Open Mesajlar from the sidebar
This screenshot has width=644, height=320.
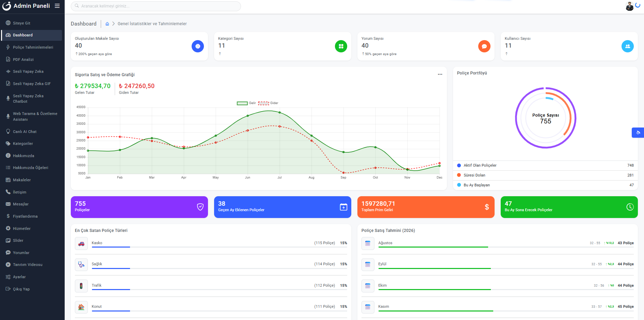pyautogui.click(x=32, y=204)
